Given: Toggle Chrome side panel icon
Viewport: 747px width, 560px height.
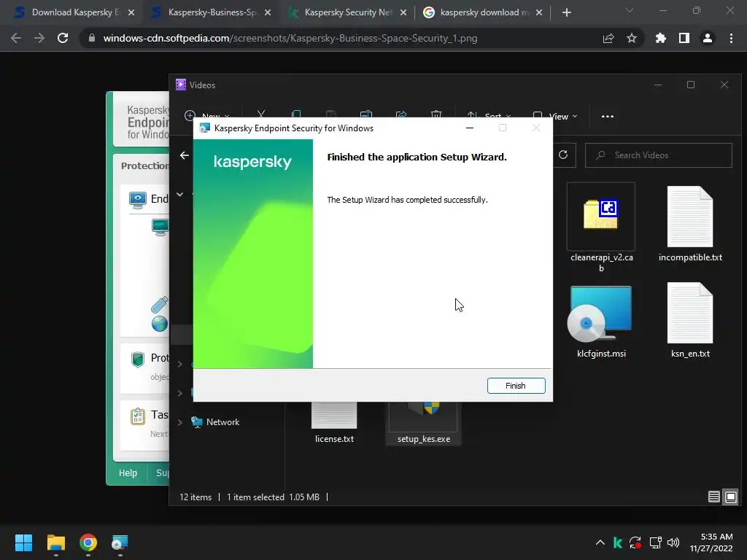Looking at the screenshot, I should (x=684, y=38).
